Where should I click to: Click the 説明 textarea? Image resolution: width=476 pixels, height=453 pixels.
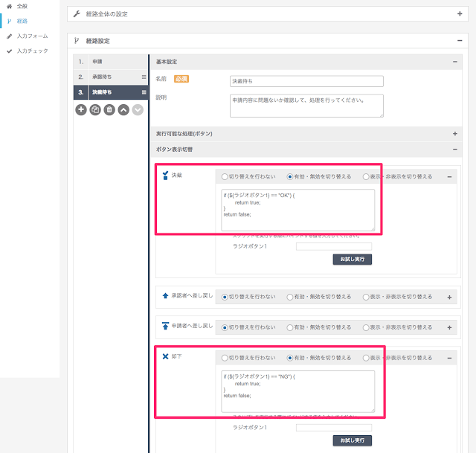point(306,106)
